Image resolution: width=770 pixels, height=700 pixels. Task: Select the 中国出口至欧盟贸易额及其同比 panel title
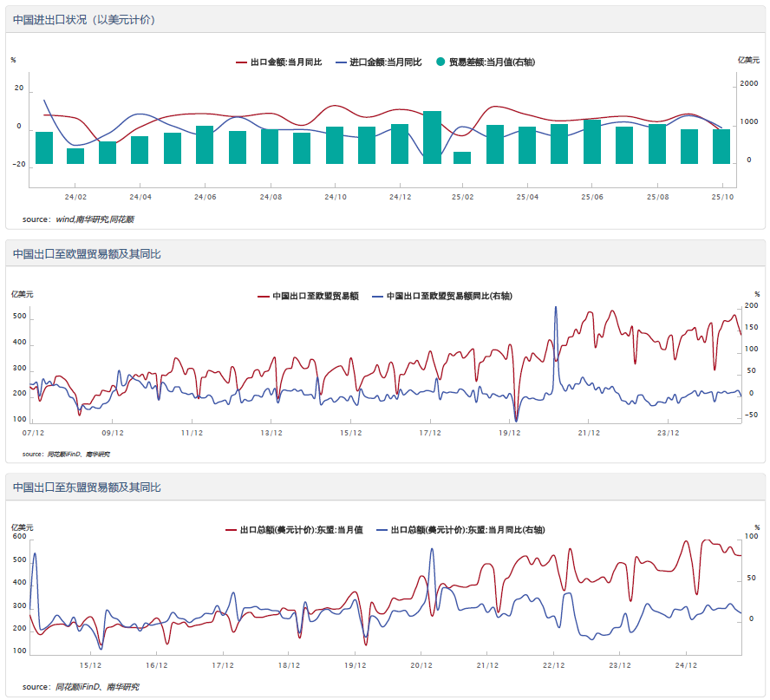point(87,254)
